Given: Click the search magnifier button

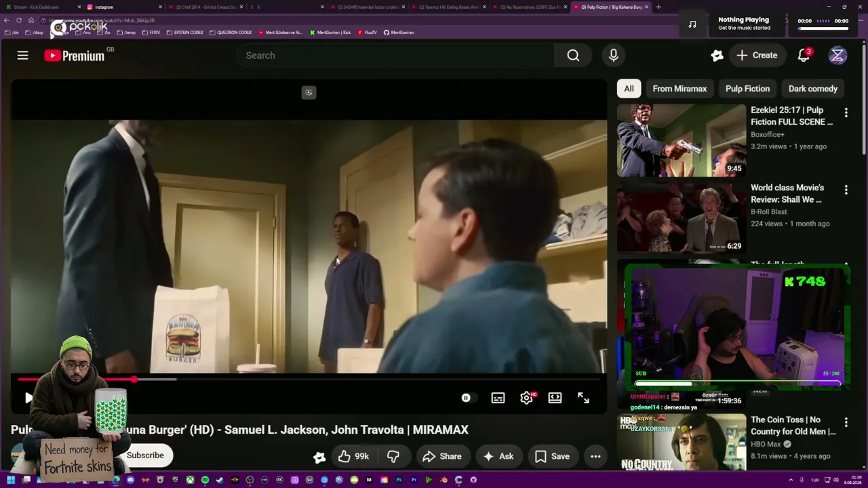Looking at the screenshot, I should [x=573, y=56].
